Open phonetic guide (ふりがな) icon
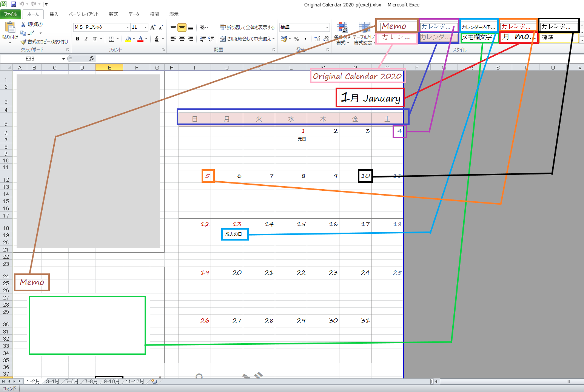This screenshot has width=584, height=392. [157, 39]
